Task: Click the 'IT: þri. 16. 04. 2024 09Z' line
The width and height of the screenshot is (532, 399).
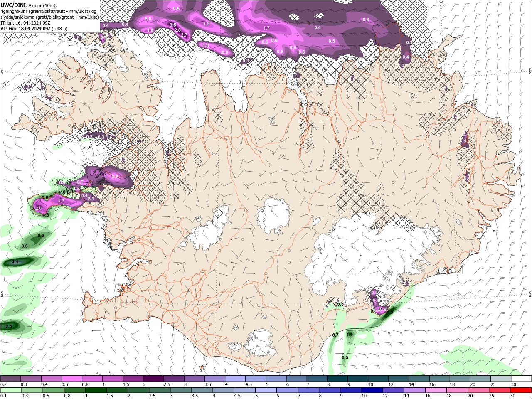Action: 26,23
